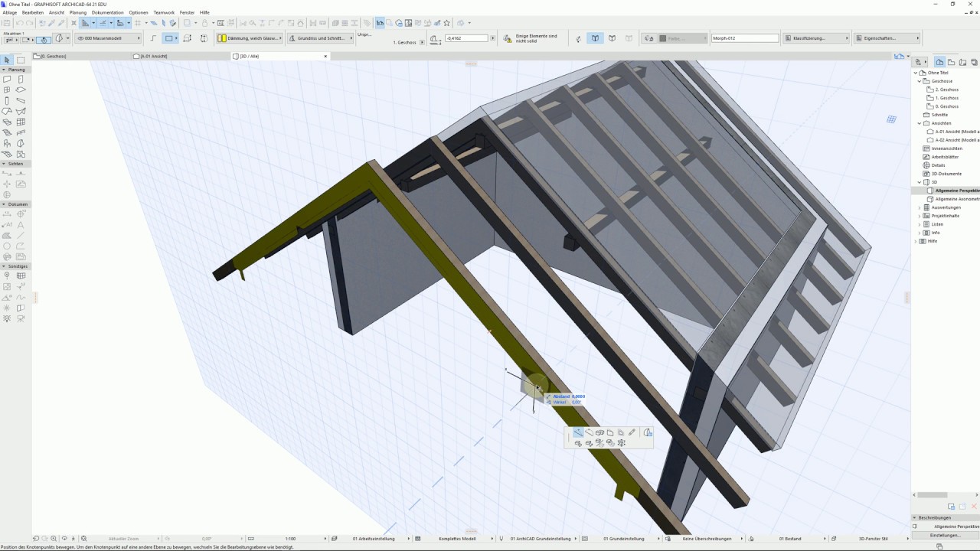
Task: Open the Navigator Project Map icon
Action: pos(939,62)
